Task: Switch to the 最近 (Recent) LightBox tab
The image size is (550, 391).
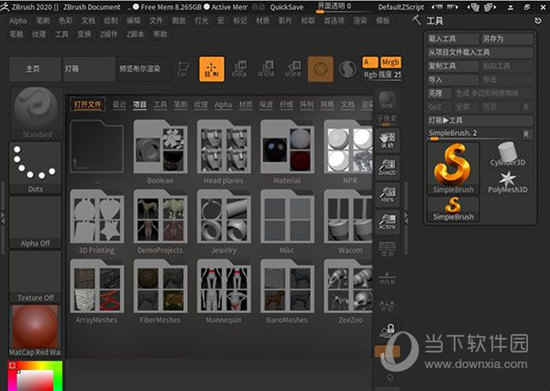Action: (x=119, y=104)
